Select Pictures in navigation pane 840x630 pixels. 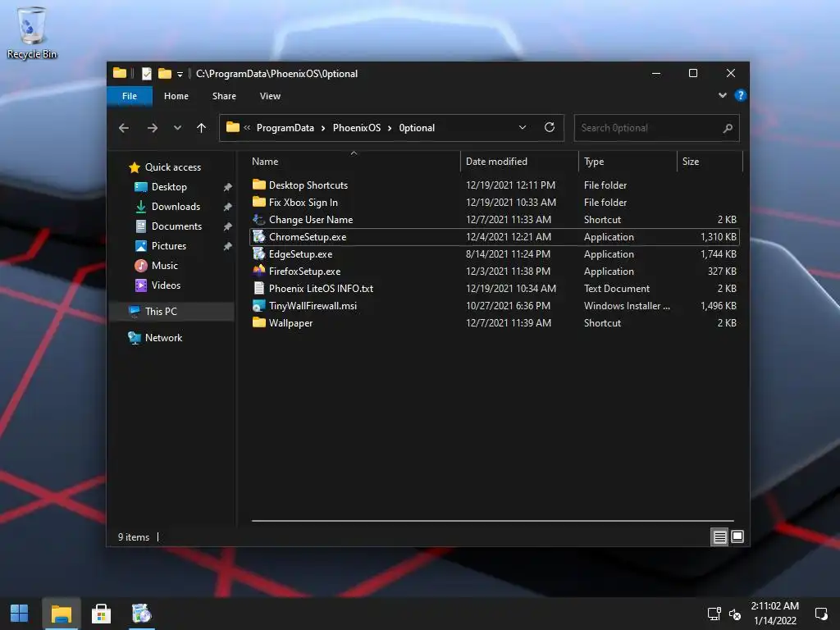161,246
